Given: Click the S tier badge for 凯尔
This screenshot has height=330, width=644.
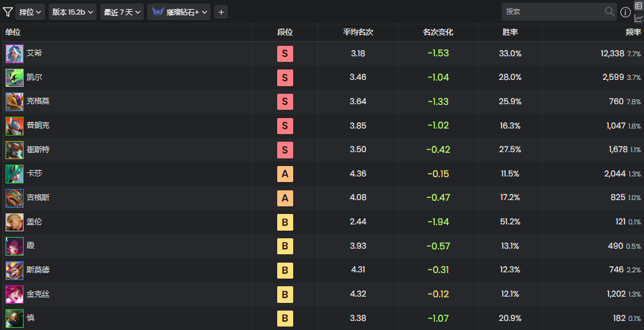Looking at the screenshot, I should pos(285,78).
